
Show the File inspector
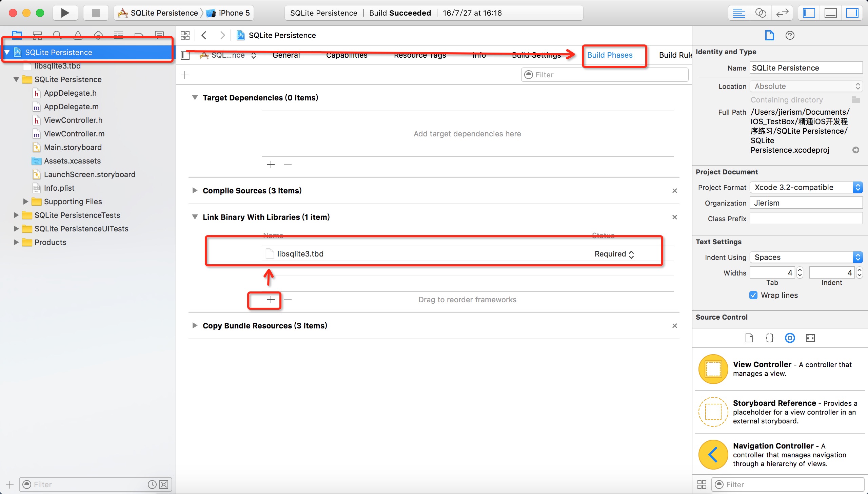tap(770, 35)
